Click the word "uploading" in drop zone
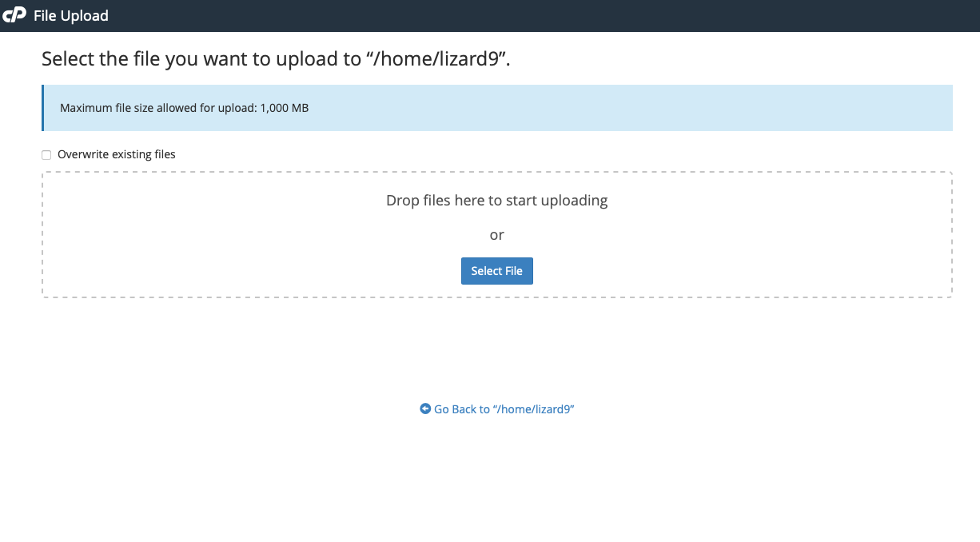Image resolution: width=980 pixels, height=542 pixels. point(574,200)
